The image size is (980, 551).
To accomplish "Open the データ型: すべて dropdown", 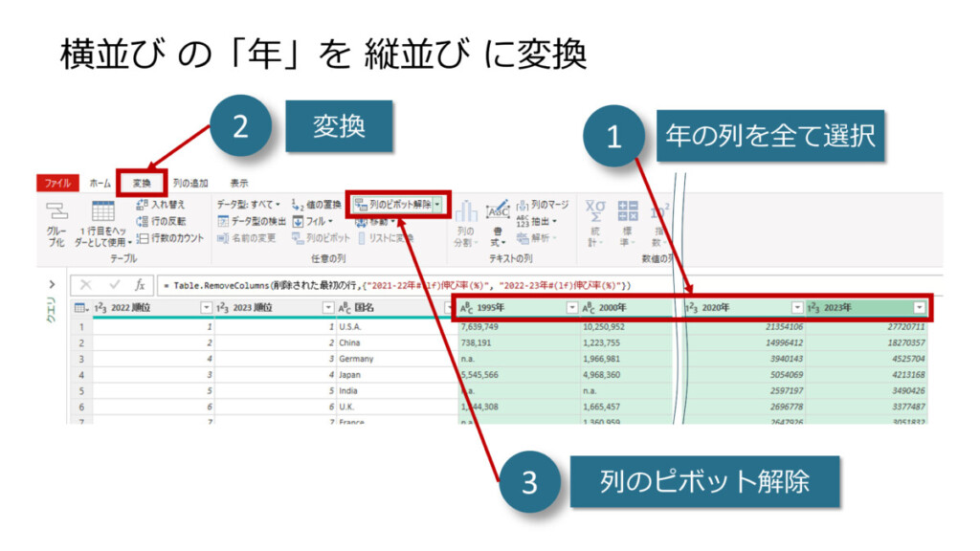I will [x=248, y=205].
